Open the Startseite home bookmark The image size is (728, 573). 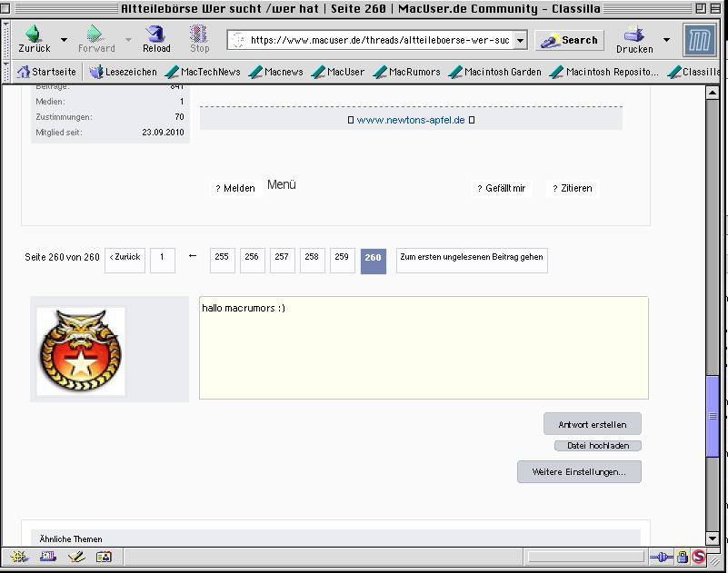click(46, 72)
